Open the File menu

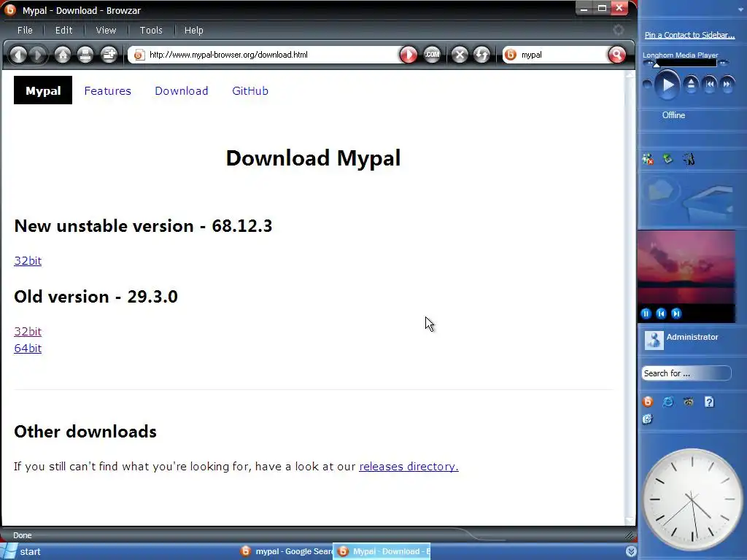(x=25, y=30)
